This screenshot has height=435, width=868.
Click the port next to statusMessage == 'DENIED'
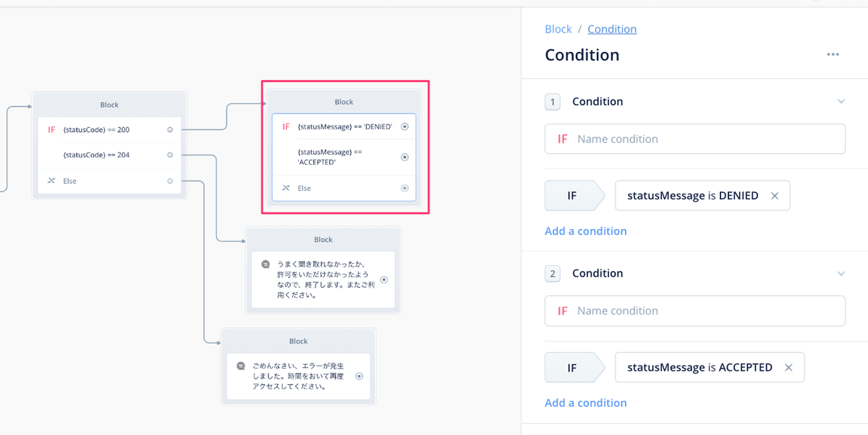(405, 126)
